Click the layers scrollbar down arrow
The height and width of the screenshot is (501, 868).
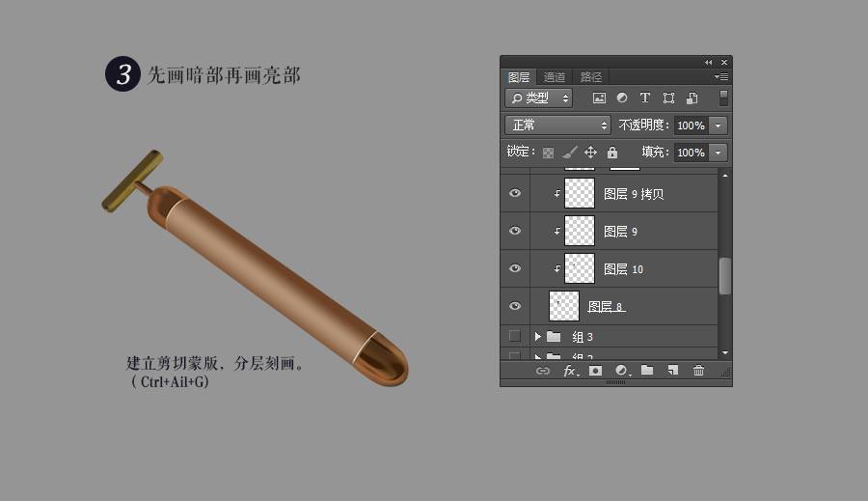pyautogui.click(x=724, y=353)
